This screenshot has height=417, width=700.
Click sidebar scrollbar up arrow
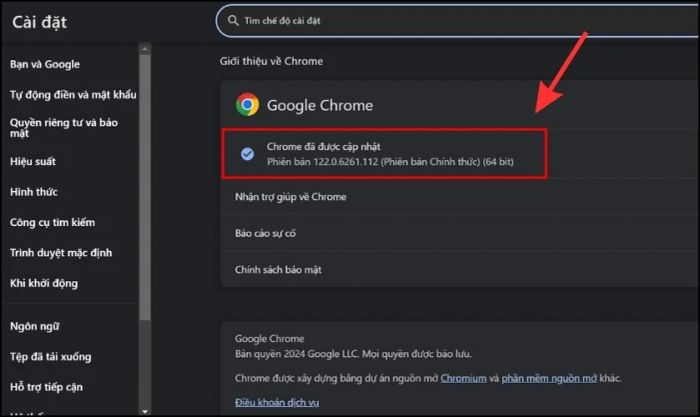(x=145, y=49)
